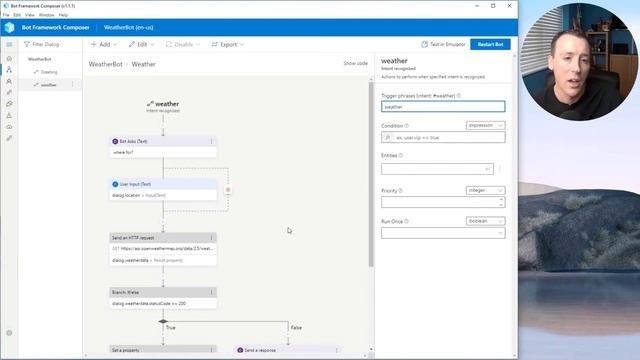Open the more options menu for weather trigger in tree

pyautogui.click(x=73, y=84)
